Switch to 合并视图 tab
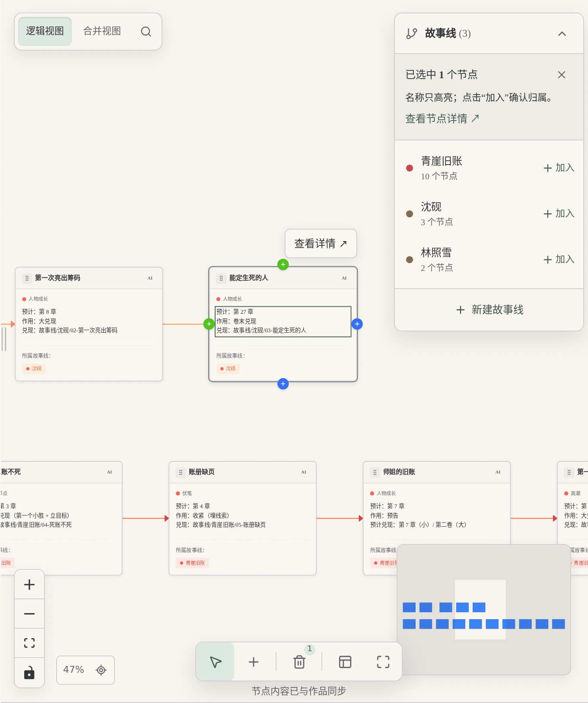Image resolution: width=588 pixels, height=703 pixels. (102, 31)
